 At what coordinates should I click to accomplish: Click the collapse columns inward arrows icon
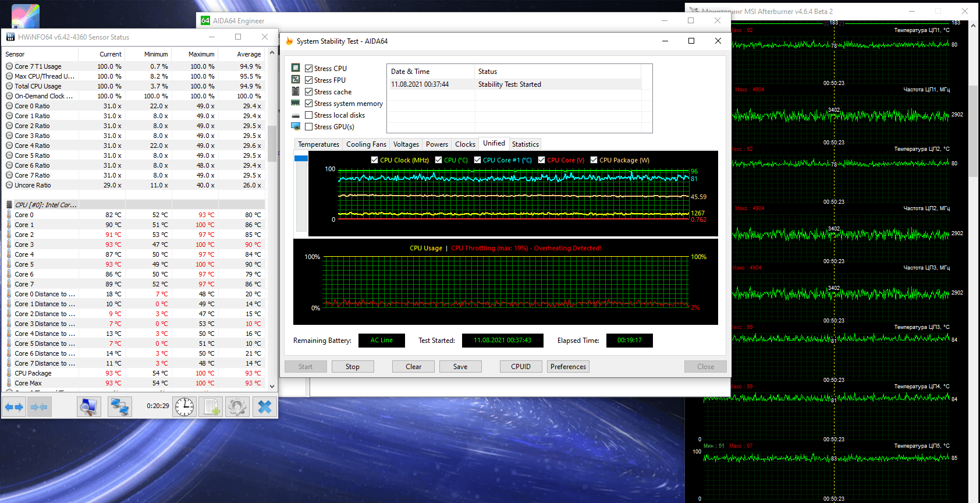[39, 407]
